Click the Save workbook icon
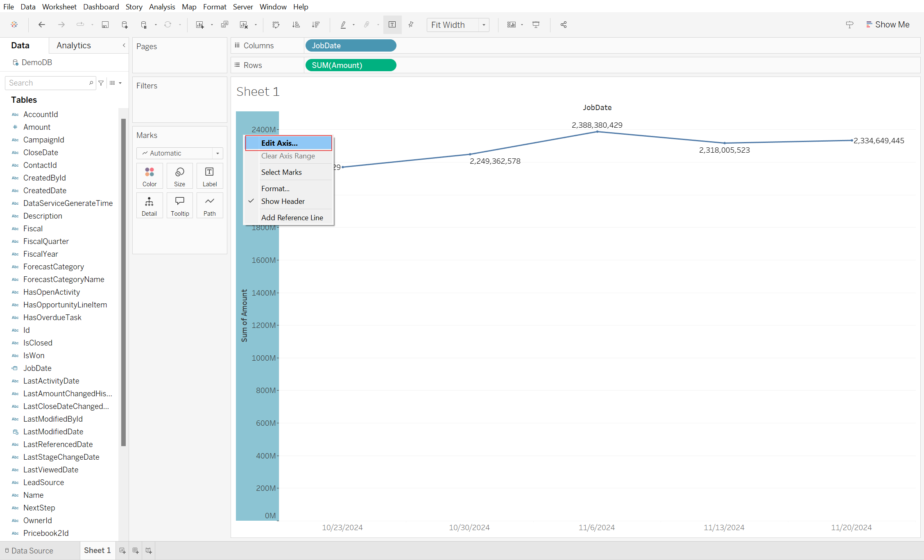The height and width of the screenshot is (560, 924). (105, 25)
